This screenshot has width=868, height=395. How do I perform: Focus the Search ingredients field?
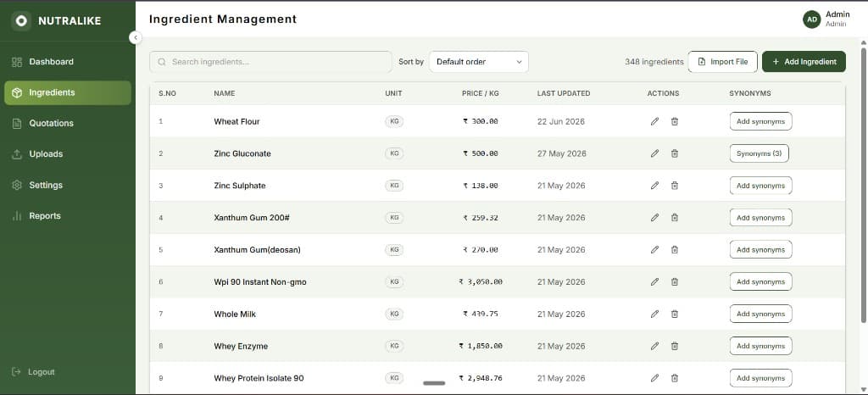(x=270, y=62)
